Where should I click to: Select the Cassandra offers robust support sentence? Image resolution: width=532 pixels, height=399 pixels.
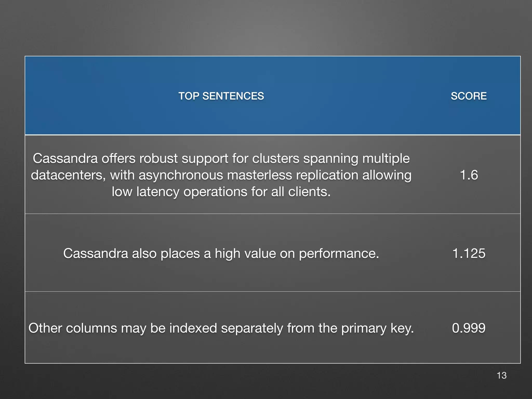pyautogui.click(x=221, y=175)
